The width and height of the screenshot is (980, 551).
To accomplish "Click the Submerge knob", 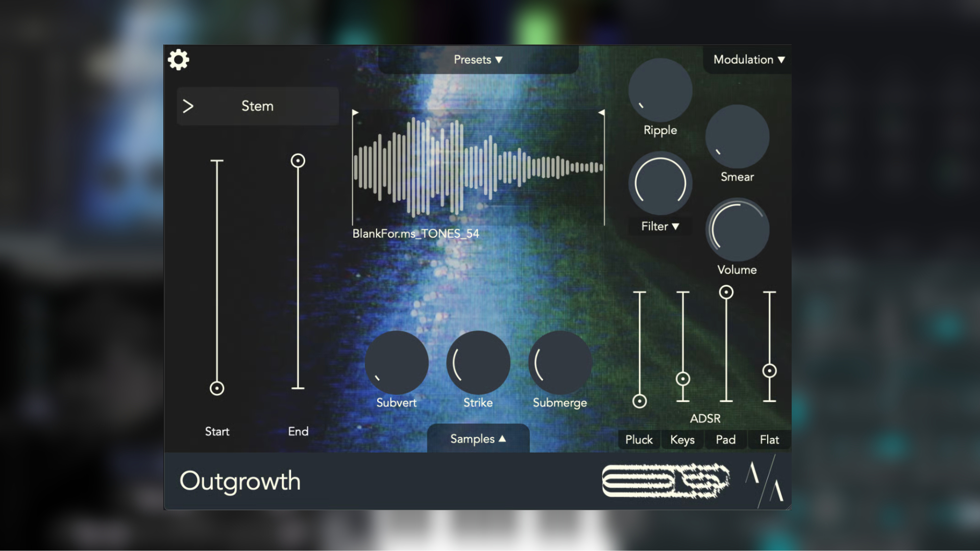I will (x=560, y=363).
